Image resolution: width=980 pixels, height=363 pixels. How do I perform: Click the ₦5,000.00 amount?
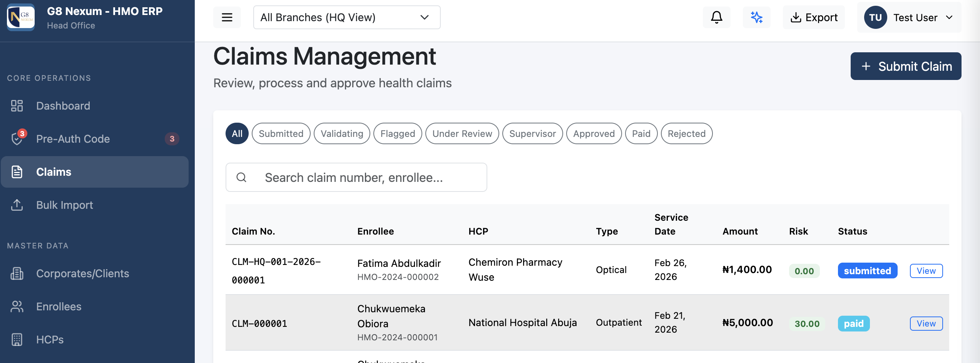747,322
